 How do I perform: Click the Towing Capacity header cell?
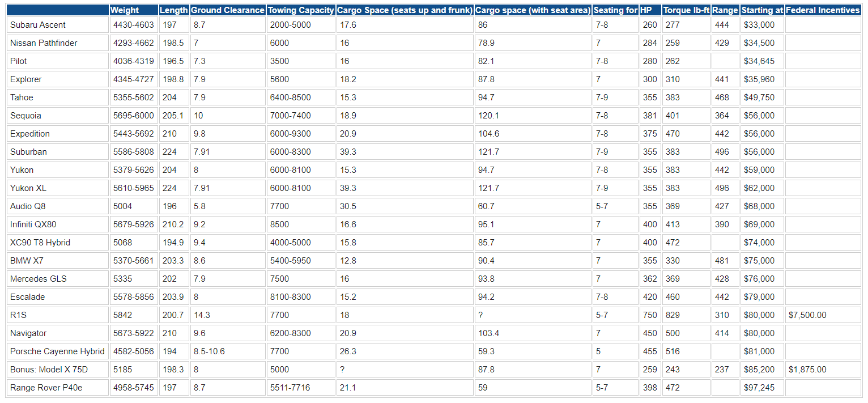301,10
